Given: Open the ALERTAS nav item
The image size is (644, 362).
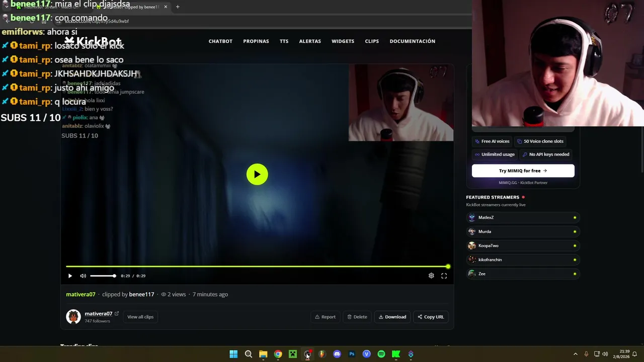Looking at the screenshot, I should [310, 41].
